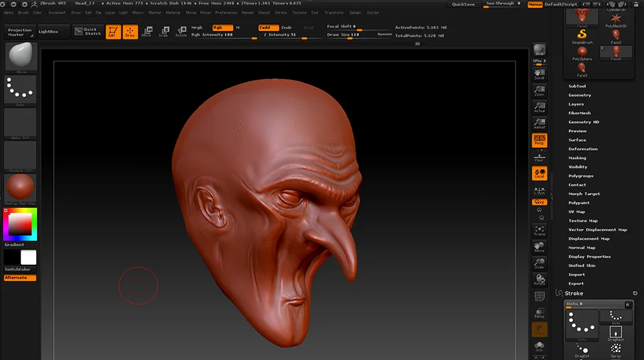Image resolution: width=644 pixels, height=360 pixels.
Task: Select the white secondary color swatch
Action: click(29, 258)
